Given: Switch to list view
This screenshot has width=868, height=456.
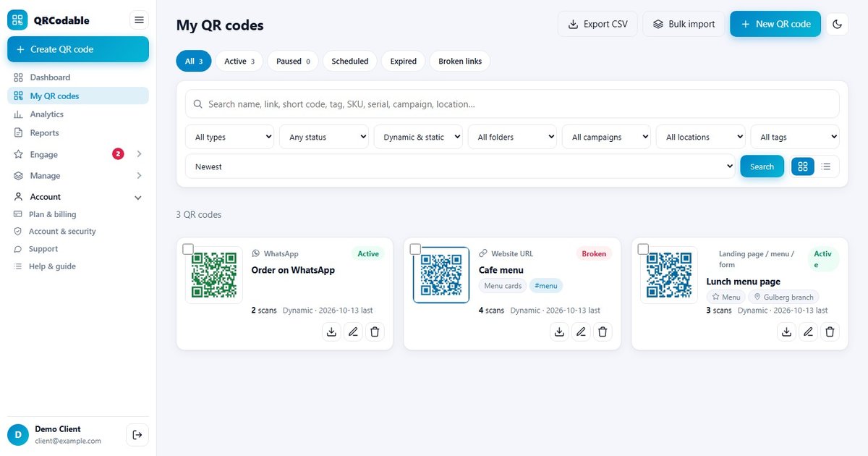Looking at the screenshot, I should tap(826, 166).
